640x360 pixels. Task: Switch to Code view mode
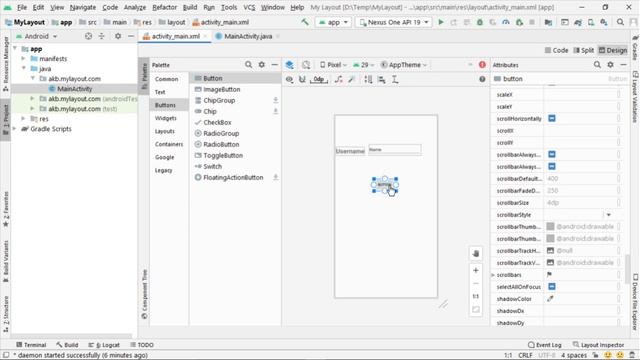coord(556,50)
